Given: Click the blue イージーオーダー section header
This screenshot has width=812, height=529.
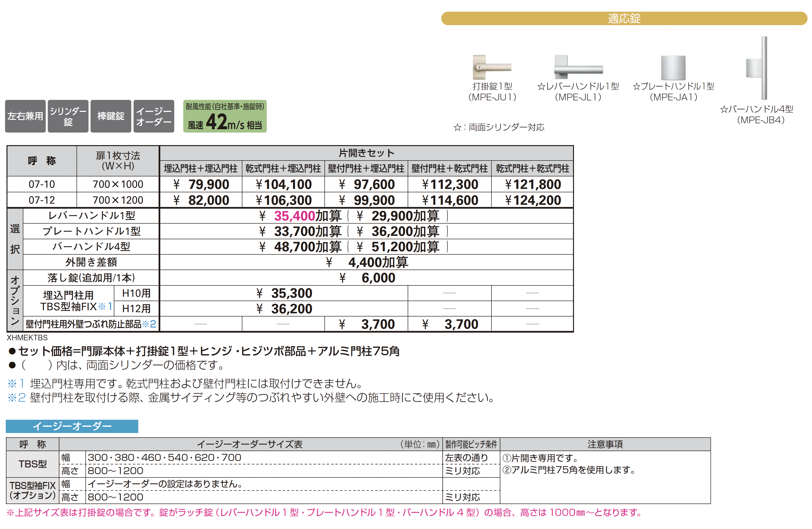Looking at the screenshot, I should click(72, 426).
